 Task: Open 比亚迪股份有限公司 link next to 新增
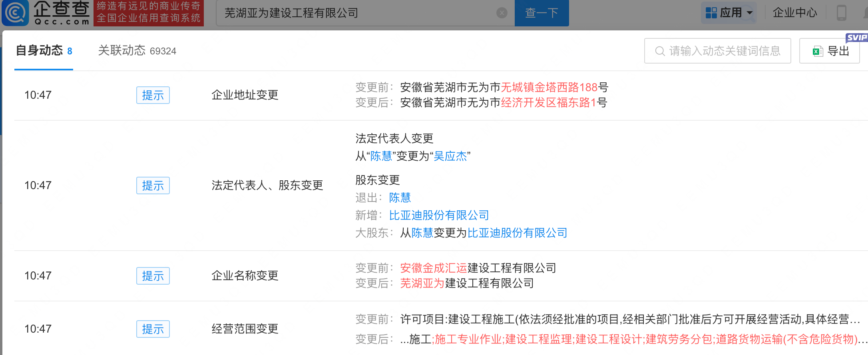439,215
